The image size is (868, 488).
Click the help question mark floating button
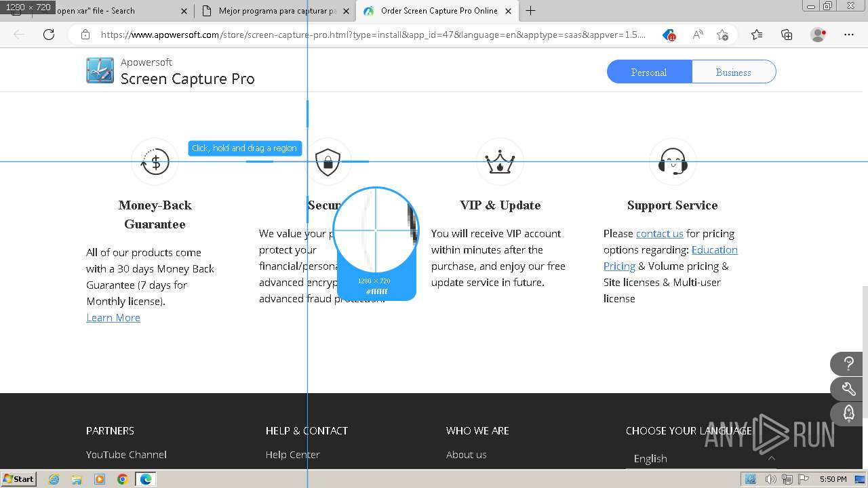tap(848, 364)
